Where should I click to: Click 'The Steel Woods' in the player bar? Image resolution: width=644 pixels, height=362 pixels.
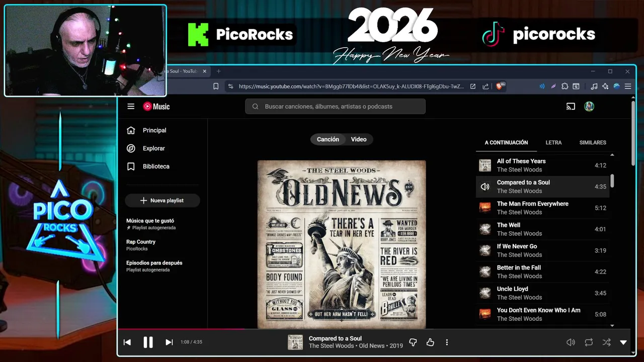(331, 346)
